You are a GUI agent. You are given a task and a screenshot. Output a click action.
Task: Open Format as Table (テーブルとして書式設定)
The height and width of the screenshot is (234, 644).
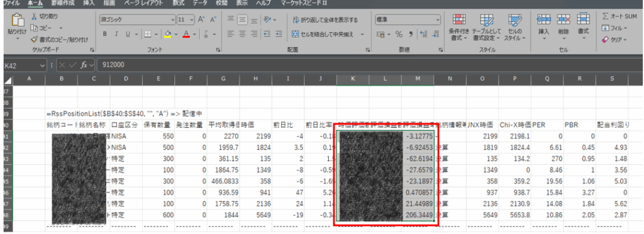pyautogui.click(x=486, y=27)
